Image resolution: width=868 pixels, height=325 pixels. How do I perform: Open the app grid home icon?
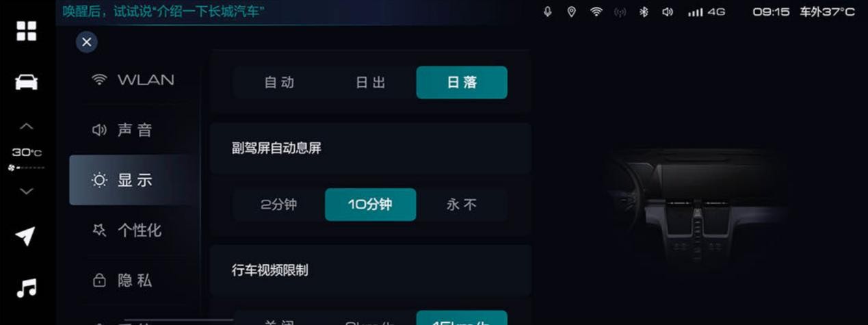(27, 31)
